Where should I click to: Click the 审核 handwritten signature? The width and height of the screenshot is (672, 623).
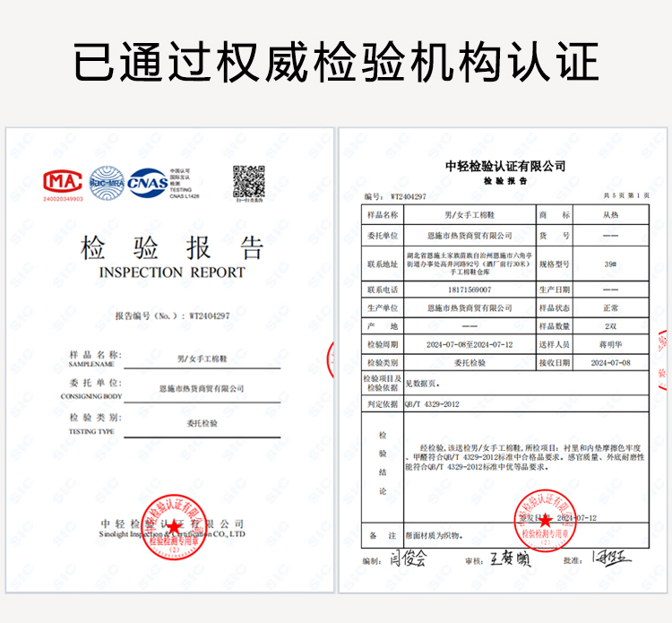click(510, 558)
